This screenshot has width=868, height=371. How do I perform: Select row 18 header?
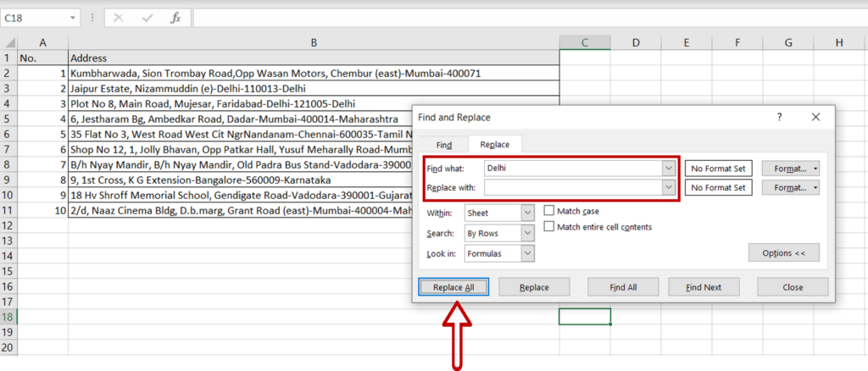(8, 317)
